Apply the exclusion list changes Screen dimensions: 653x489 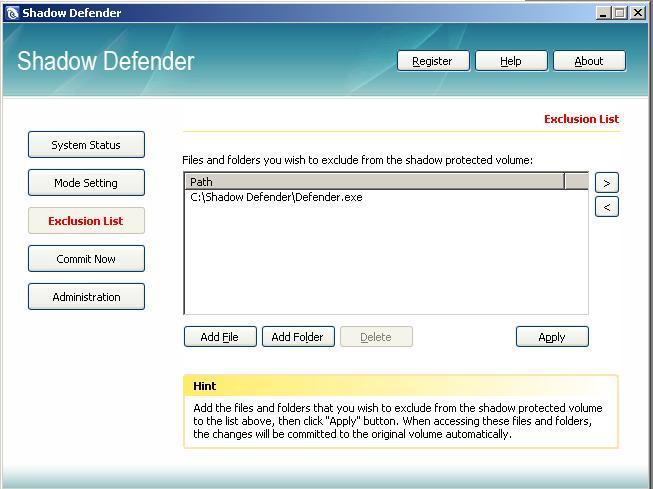tap(552, 337)
